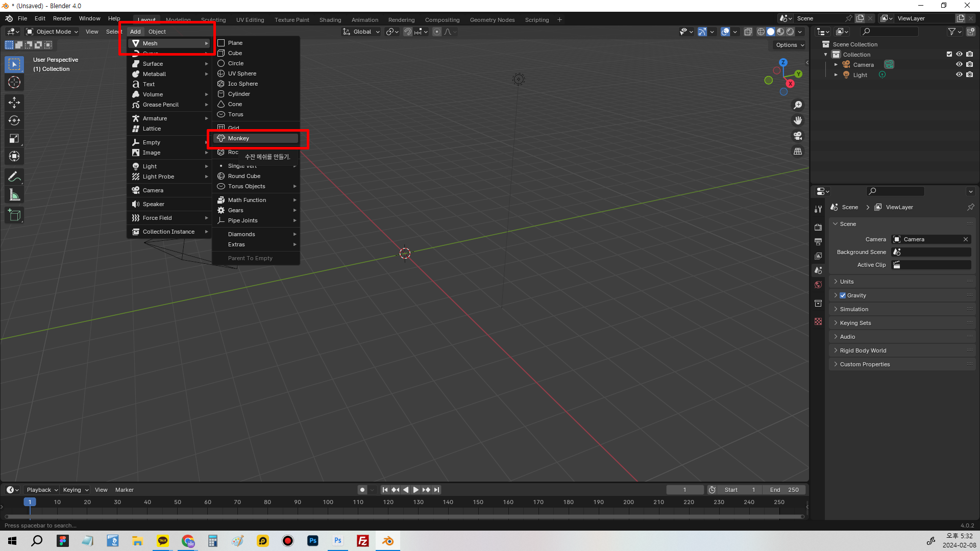Click the current frame number field
Screen dimensions: 980x551
click(685, 490)
